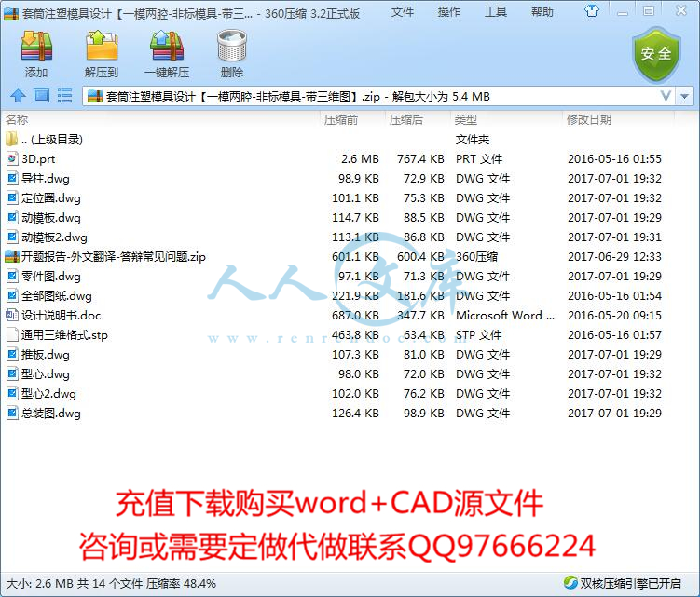700x597 pixels.
Task: Click the 360压缩 type cell
Action: [476, 256]
